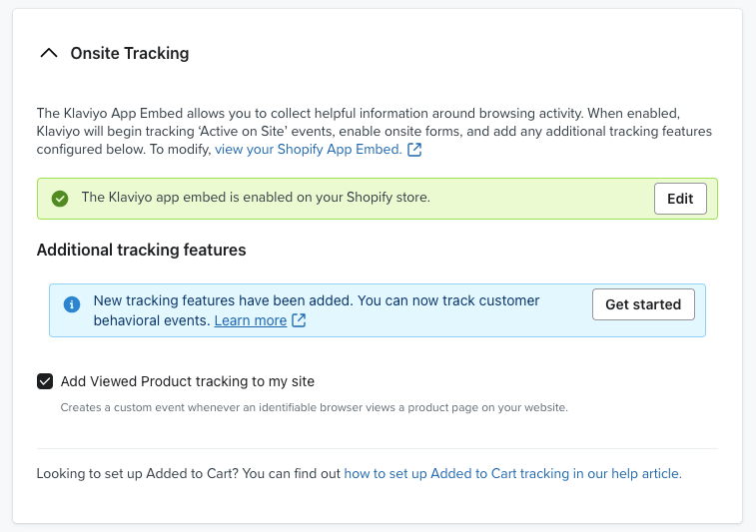Click the Additional tracking features heading
This screenshot has height=532, width=756.
[x=141, y=250]
